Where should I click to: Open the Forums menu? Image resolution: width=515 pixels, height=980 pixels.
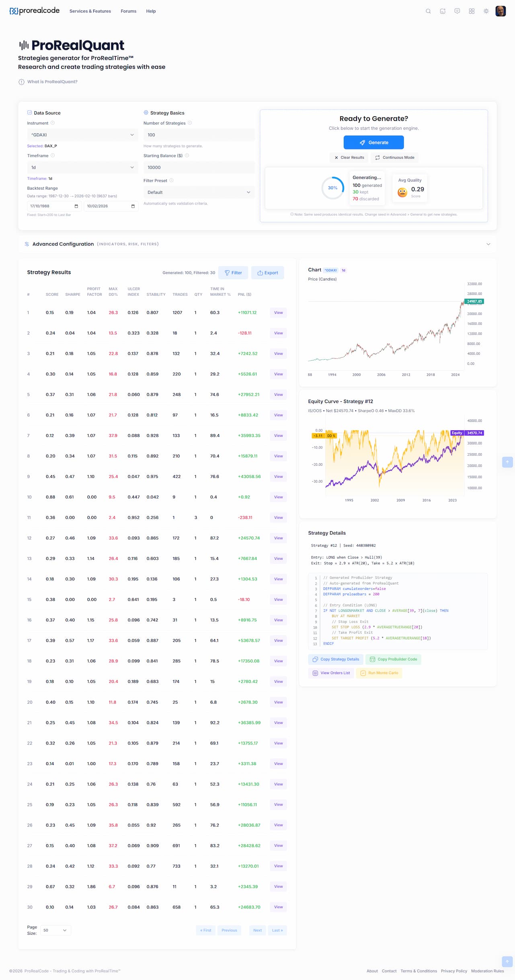(x=129, y=11)
